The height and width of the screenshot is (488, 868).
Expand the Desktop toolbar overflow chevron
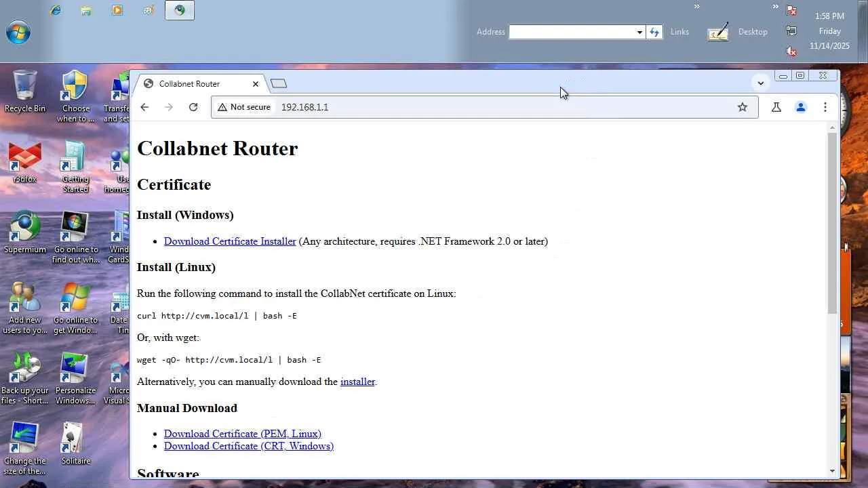(775, 7)
